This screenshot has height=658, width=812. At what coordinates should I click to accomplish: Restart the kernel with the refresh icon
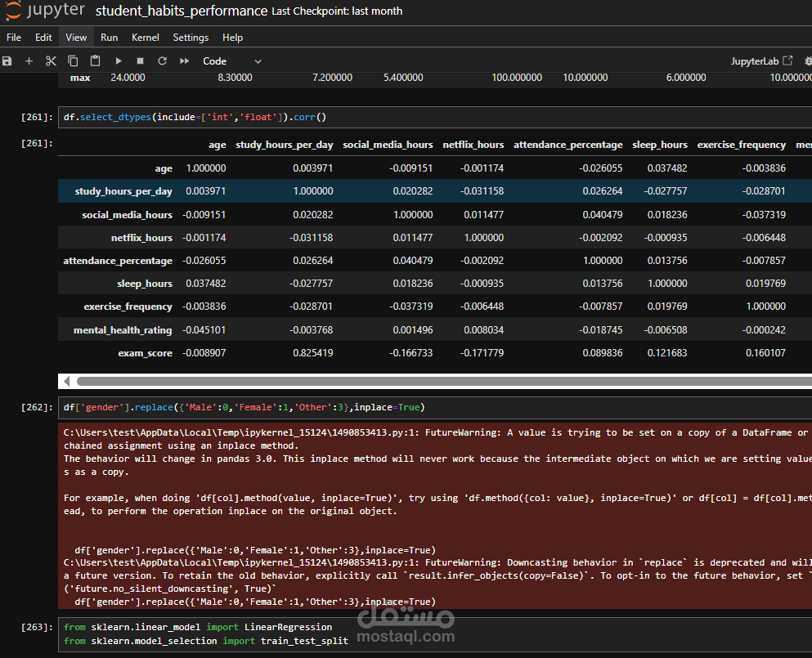pyautogui.click(x=162, y=61)
